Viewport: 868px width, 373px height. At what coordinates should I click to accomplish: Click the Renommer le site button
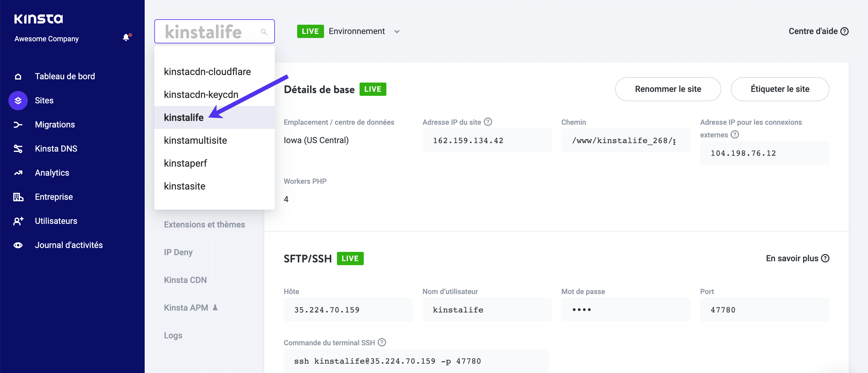pos(668,89)
